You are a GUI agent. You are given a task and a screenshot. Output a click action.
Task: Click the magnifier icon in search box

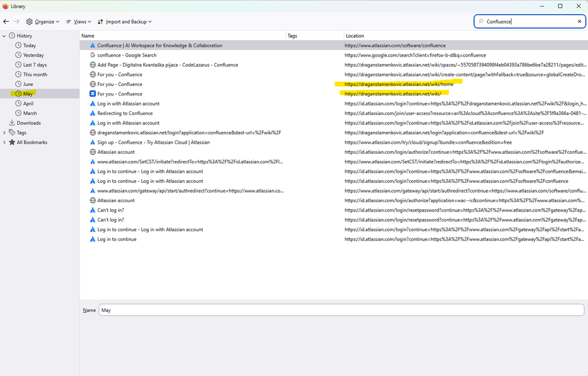(481, 21)
